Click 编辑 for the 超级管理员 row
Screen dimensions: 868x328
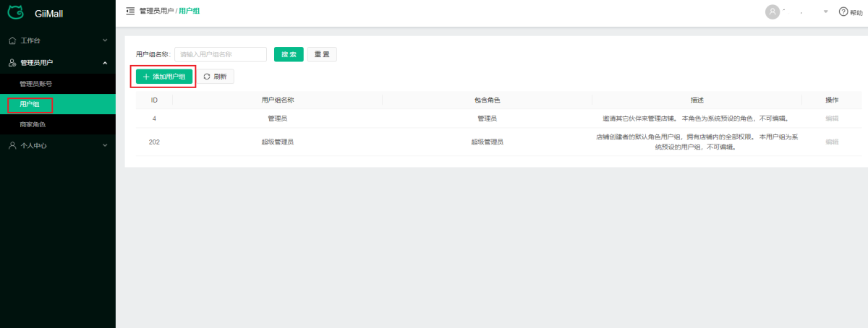[832, 142]
